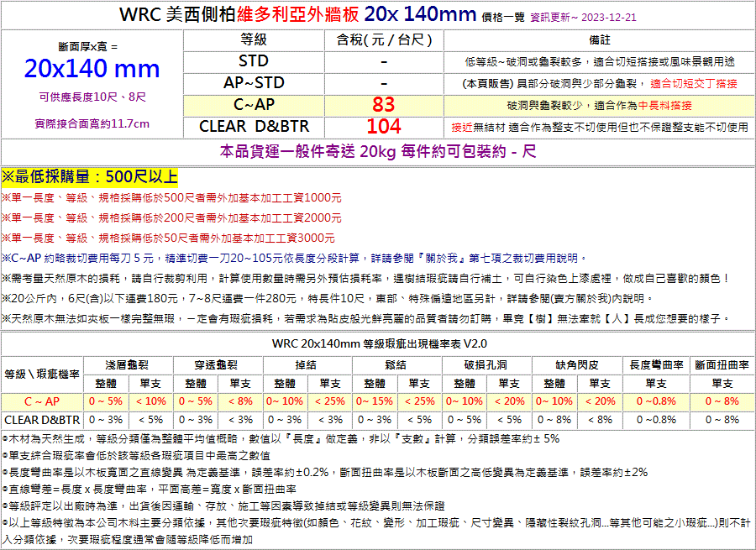Click "CLEAR D&BTR" in the price table
The height and width of the screenshot is (550, 756).
click(254, 126)
